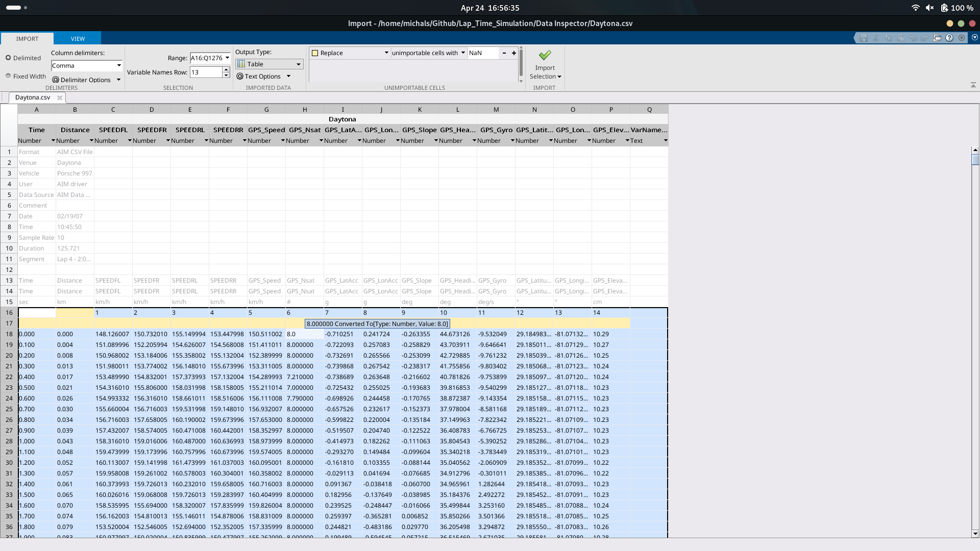The image size is (980, 551).
Task: Click the minus button in Unimportable Cells
Action: click(x=504, y=53)
